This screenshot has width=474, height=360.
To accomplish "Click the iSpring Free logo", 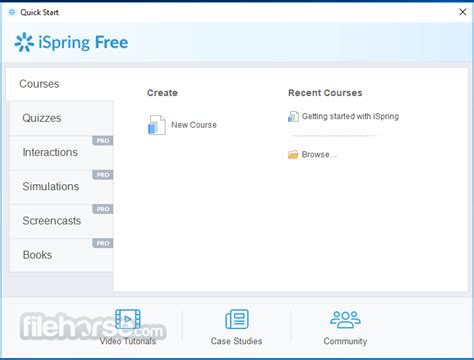I will tap(71, 42).
